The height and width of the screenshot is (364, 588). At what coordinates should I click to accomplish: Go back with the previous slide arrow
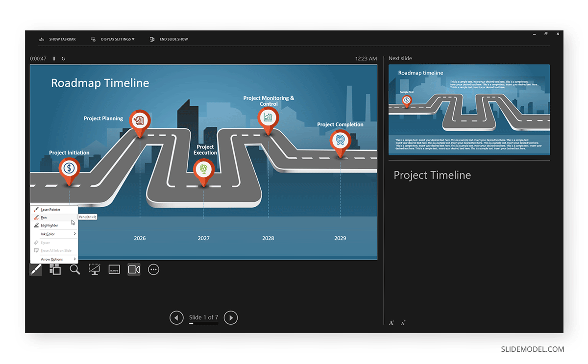point(176,317)
